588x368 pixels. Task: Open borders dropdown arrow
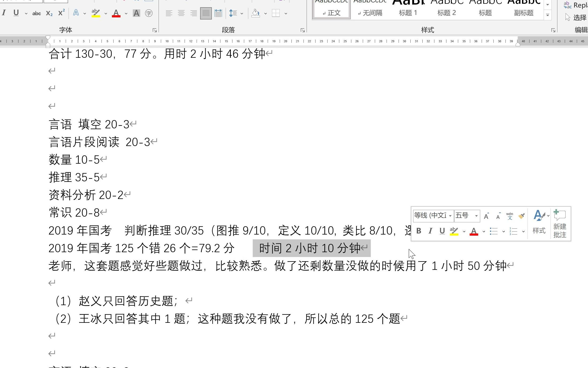(x=286, y=13)
